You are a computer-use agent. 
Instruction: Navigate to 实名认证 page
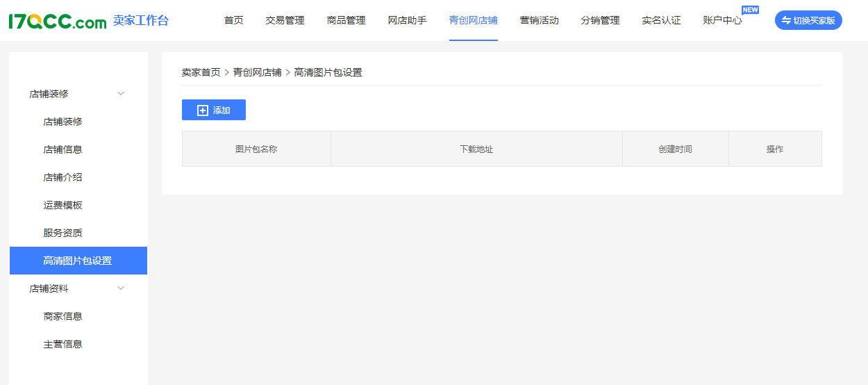pos(661,21)
